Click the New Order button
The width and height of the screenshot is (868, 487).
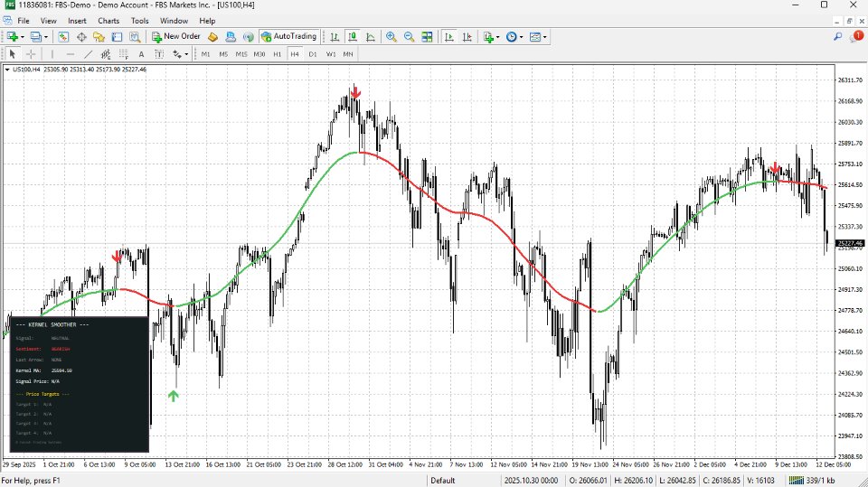pos(176,36)
